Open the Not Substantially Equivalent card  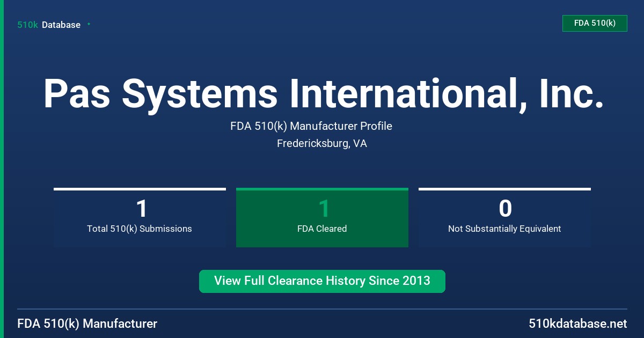pos(504,218)
